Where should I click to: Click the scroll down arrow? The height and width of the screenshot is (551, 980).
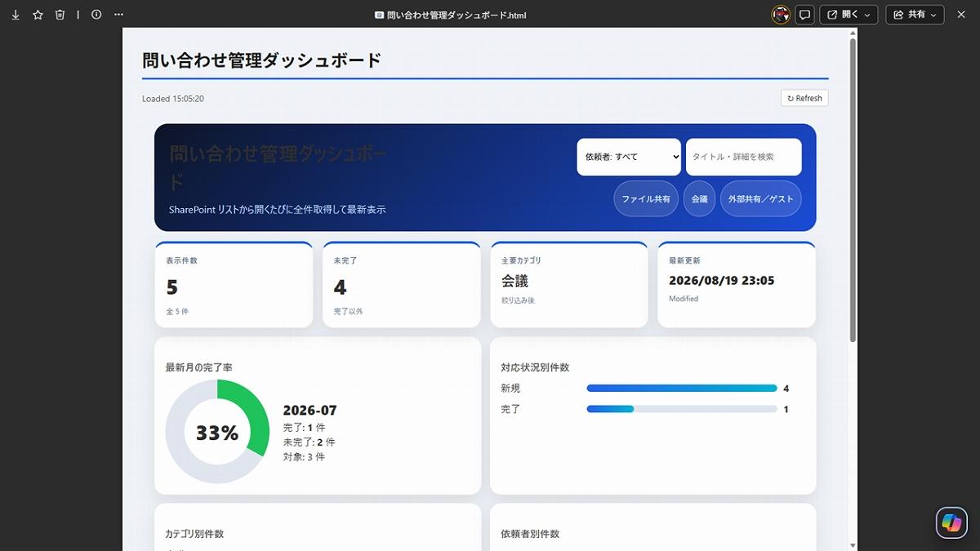click(x=853, y=544)
